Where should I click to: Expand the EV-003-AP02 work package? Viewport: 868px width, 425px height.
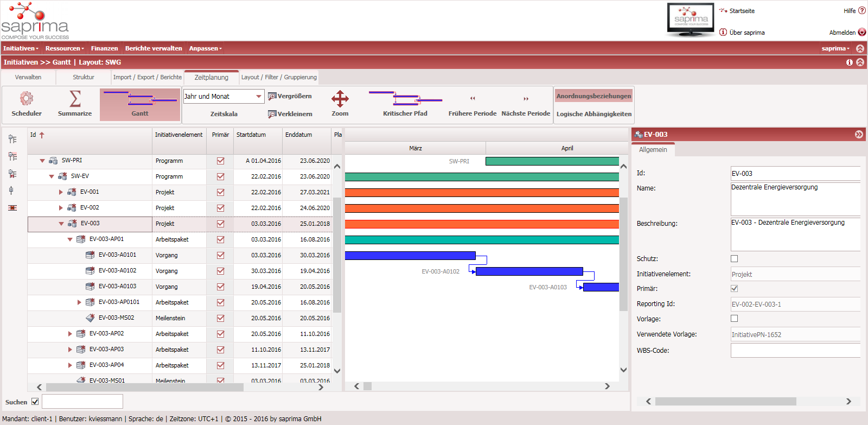point(70,334)
